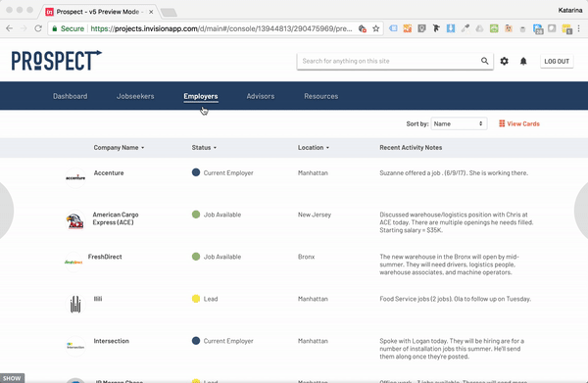Screen dimensions: 588x383
Task: Click the Prospect logo
Action: (x=56, y=60)
